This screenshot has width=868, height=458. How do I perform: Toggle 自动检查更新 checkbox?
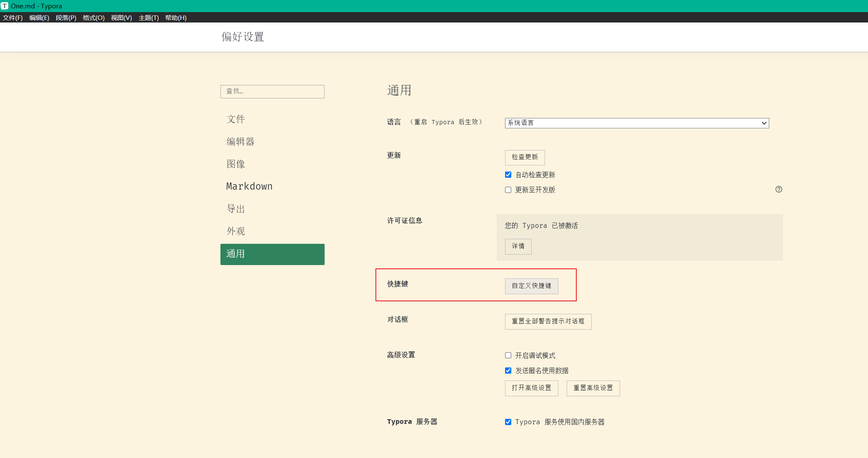[x=508, y=175]
